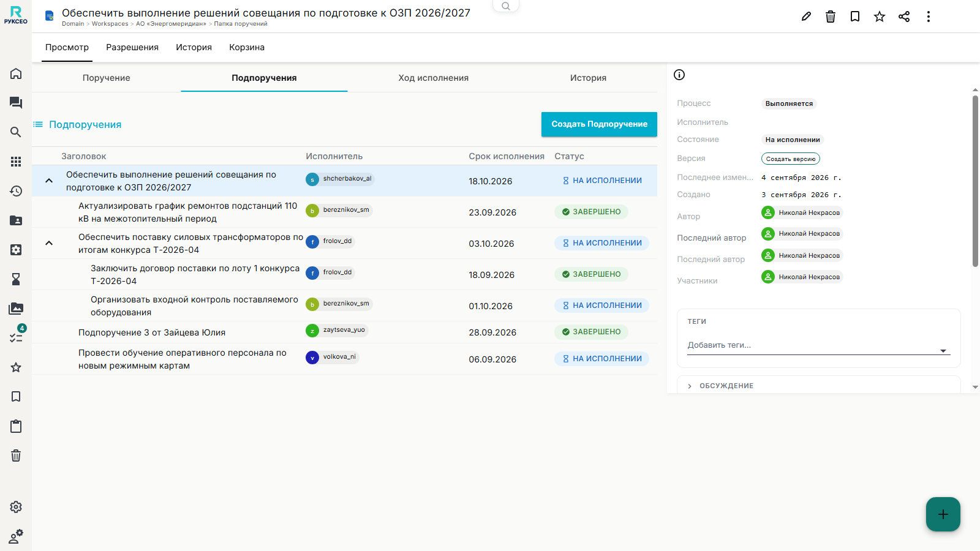Open user administration icon at sidebar bottom
The height and width of the screenshot is (551, 980).
click(16, 536)
